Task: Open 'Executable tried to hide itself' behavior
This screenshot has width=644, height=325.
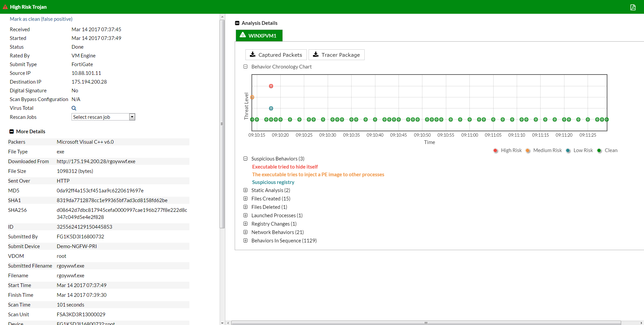Action: pyautogui.click(x=285, y=167)
